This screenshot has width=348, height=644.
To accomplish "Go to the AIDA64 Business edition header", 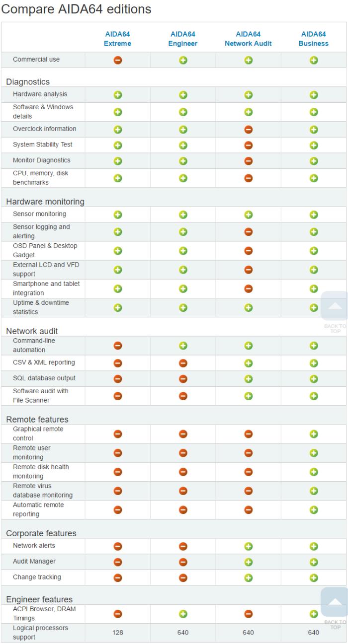I will coord(314,39).
